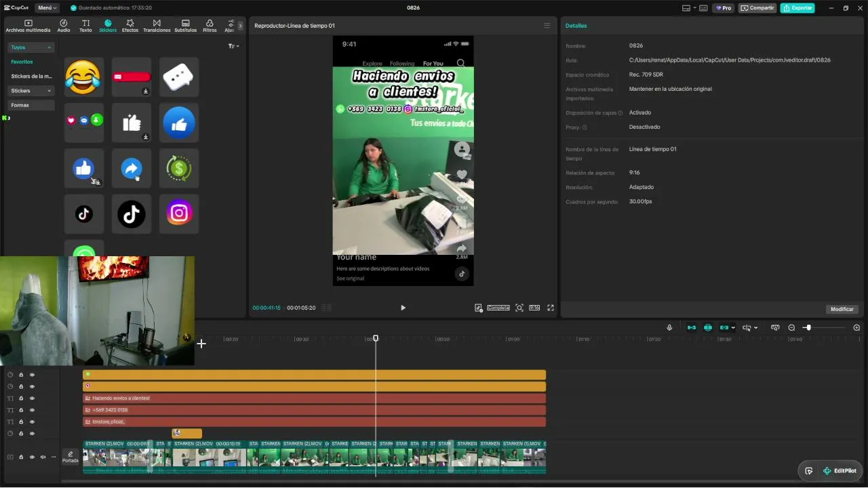Click the Exportar button
Viewport: 868px width, 488px height.
(x=797, y=8)
